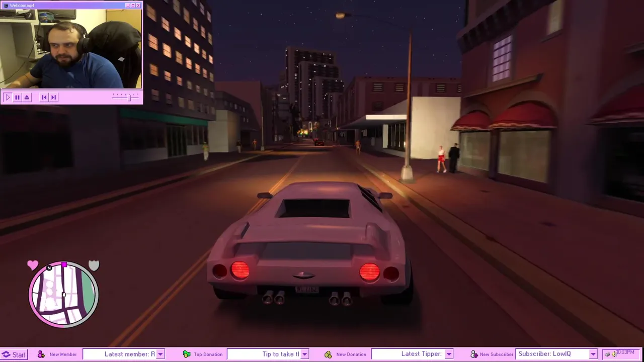This screenshot has width=644, height=362.
Task: Close the Webcam.mp4 window
Action: click(138, 6)
